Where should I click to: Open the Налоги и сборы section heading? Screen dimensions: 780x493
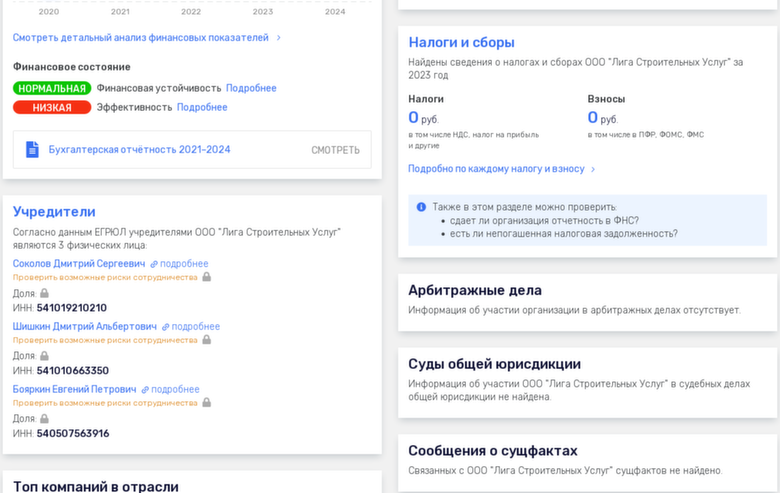pyautogui.click(x=461, y=42)
